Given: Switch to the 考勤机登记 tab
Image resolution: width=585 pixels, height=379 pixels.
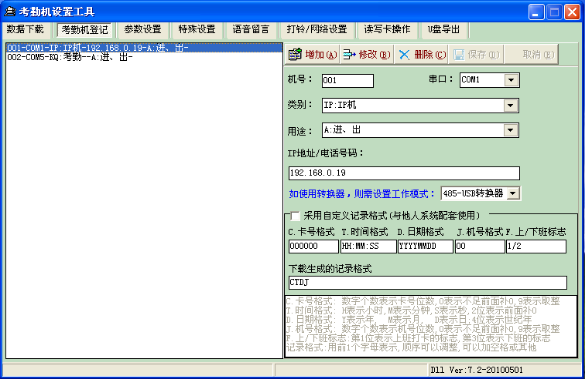Looking at the screenshot, I should click(x=85, y=30).
